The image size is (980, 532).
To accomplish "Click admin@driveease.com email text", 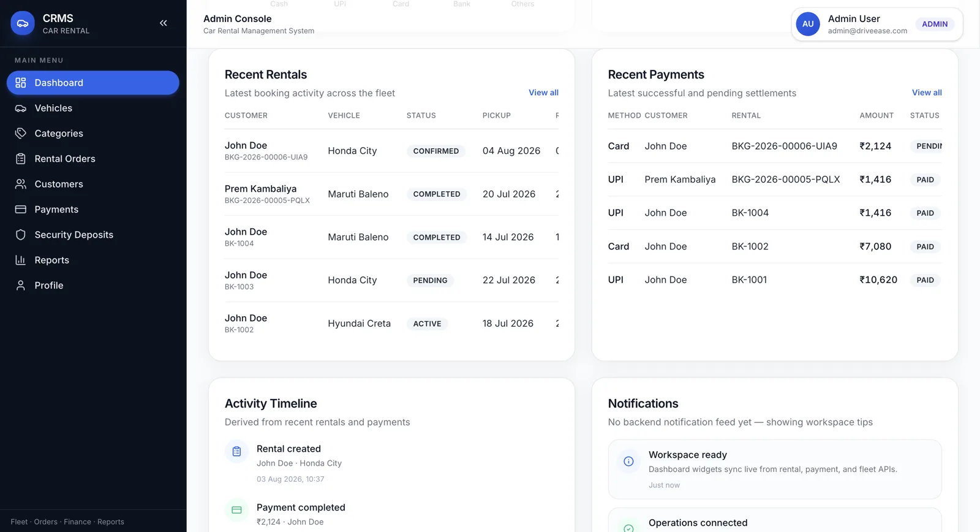I will point(867,31).
